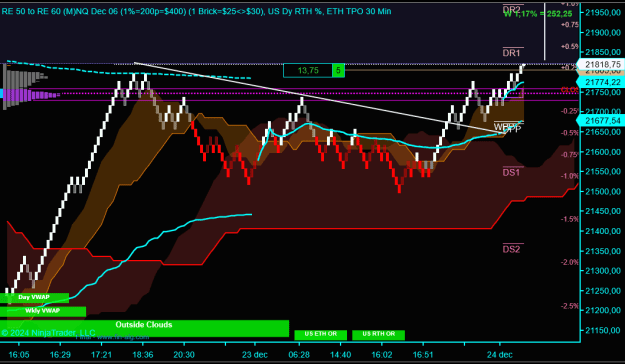The width and height of the screenshot is (625, 364).
Task: Click the -1.5% percent scale label
Action: (x=570, y=219)
